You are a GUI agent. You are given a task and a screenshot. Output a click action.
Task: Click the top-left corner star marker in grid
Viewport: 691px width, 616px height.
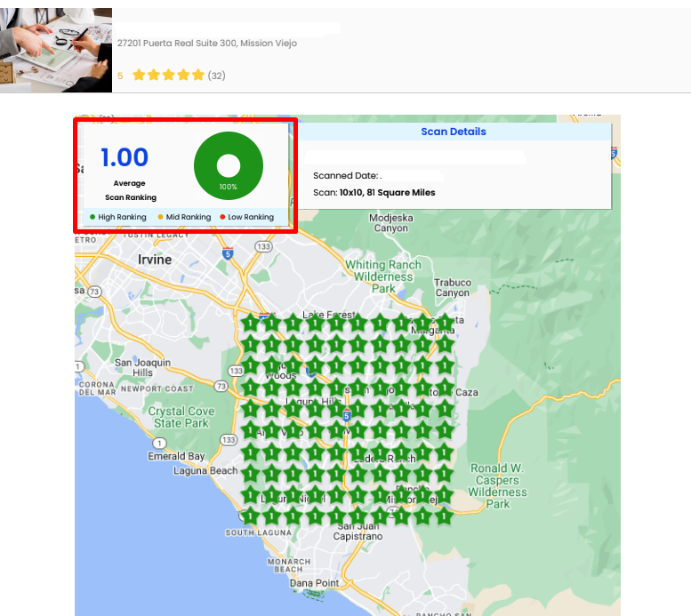pos(250,324)
